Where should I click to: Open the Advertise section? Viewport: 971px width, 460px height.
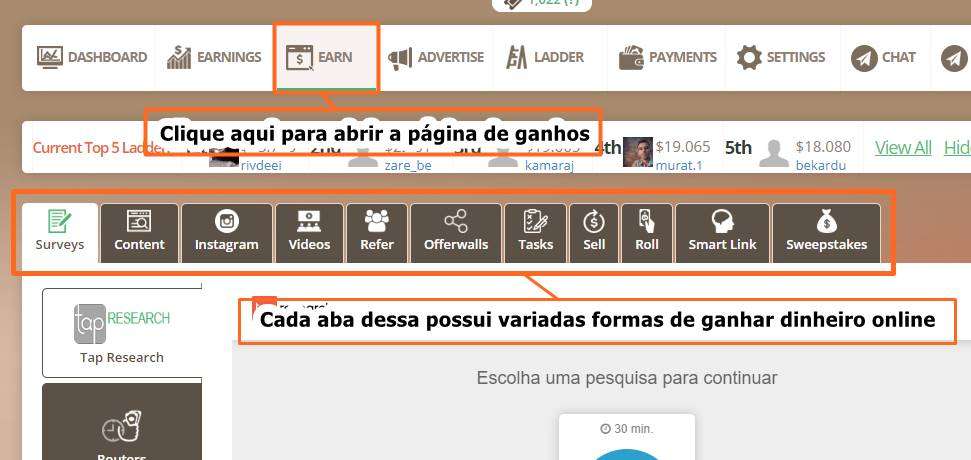[436, 58]
